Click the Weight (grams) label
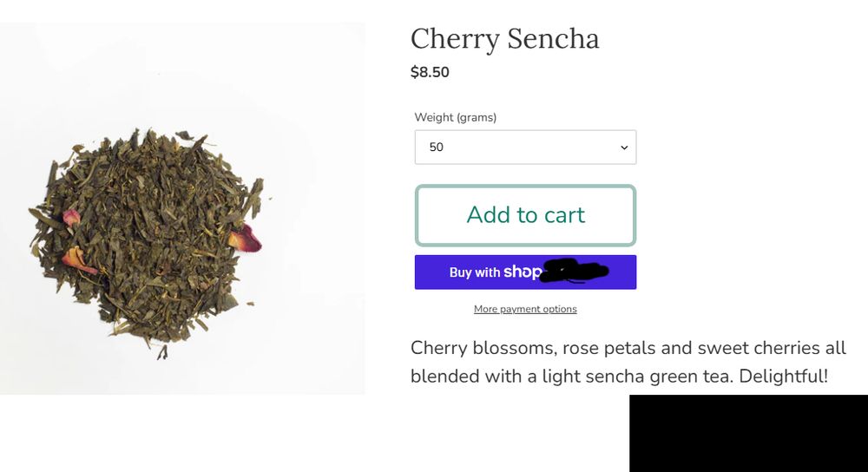 coord(455,117)
